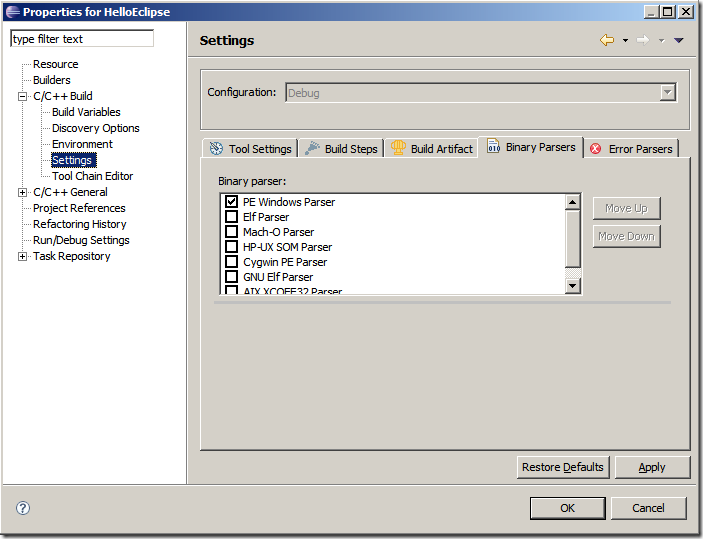The width and height of the screenshot is (703, 539).
Task: Expand the C/C++ General tree node
Action: (22, 192)
